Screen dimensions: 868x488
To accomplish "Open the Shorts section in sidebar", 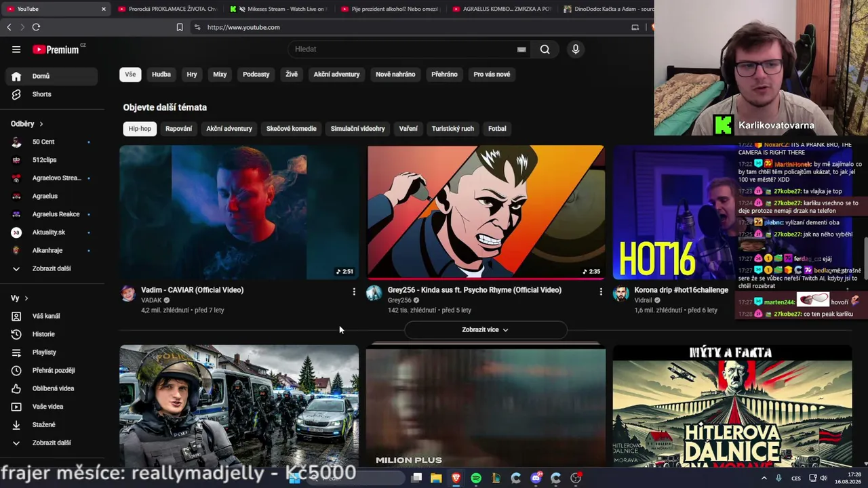I will point(52,94).
